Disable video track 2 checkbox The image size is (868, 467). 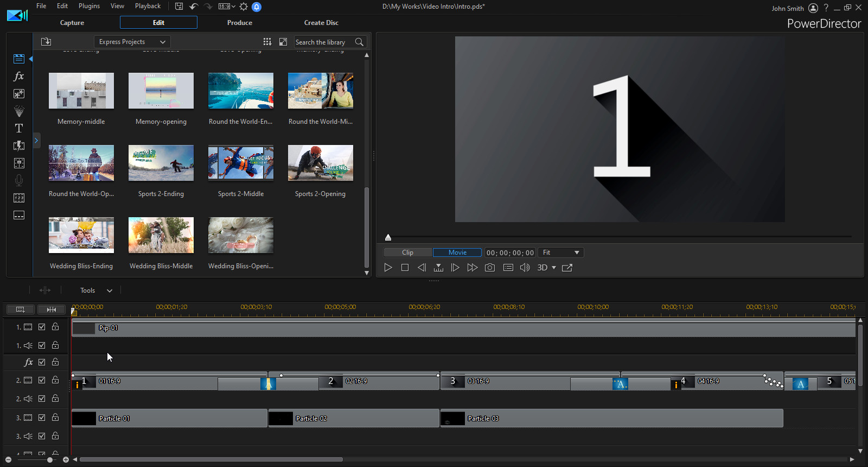[x=42, y=380]
